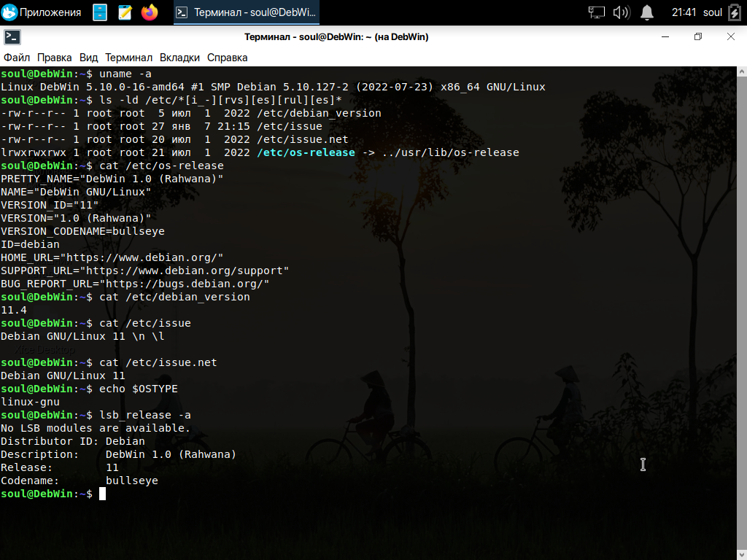Open the Файл menu
The height and width of the screenshot is (560, 747).
click(17, 58)
